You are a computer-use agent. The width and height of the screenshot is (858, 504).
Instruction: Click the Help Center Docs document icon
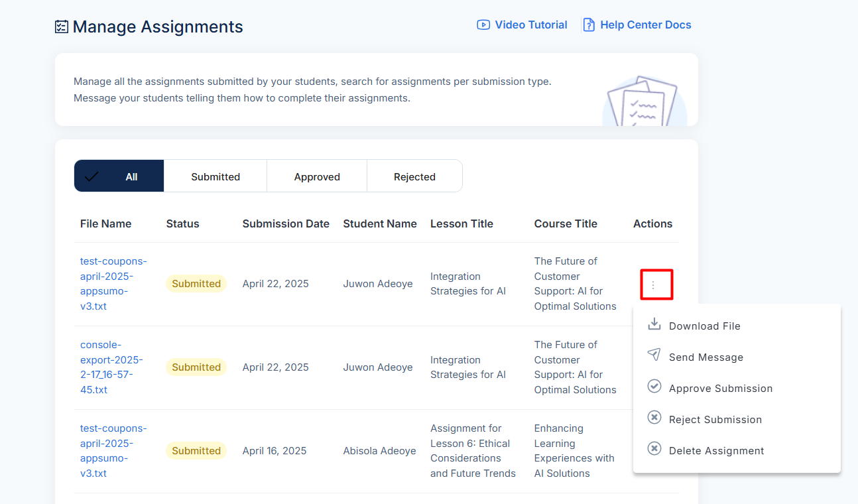(x=588, y=25)
